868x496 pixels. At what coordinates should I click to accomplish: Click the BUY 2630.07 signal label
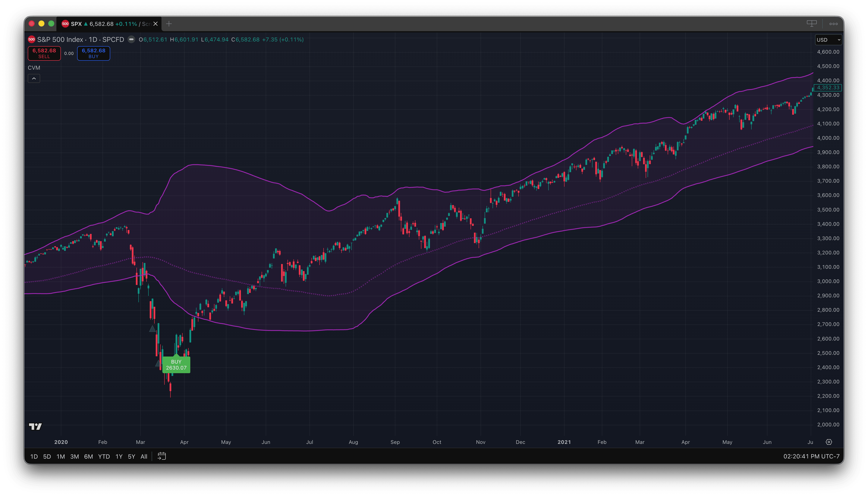(176, 365)
